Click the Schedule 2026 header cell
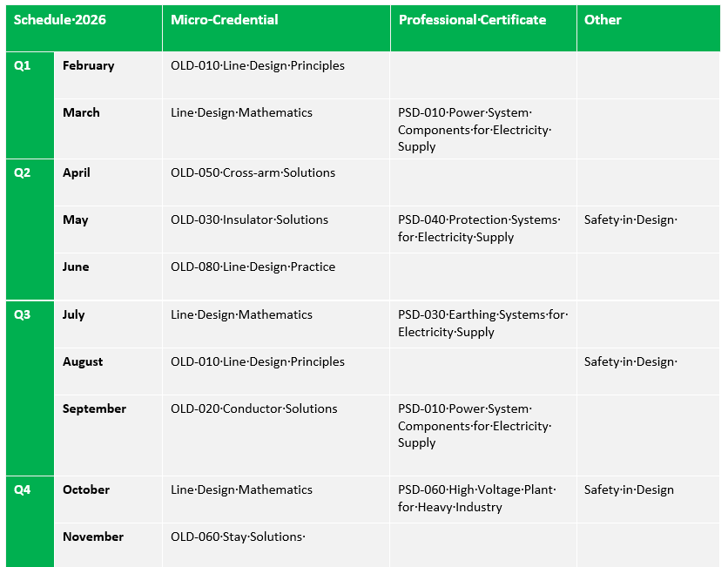Image resolution: width=728 pixels, height=567 pixels. point(59,19)
